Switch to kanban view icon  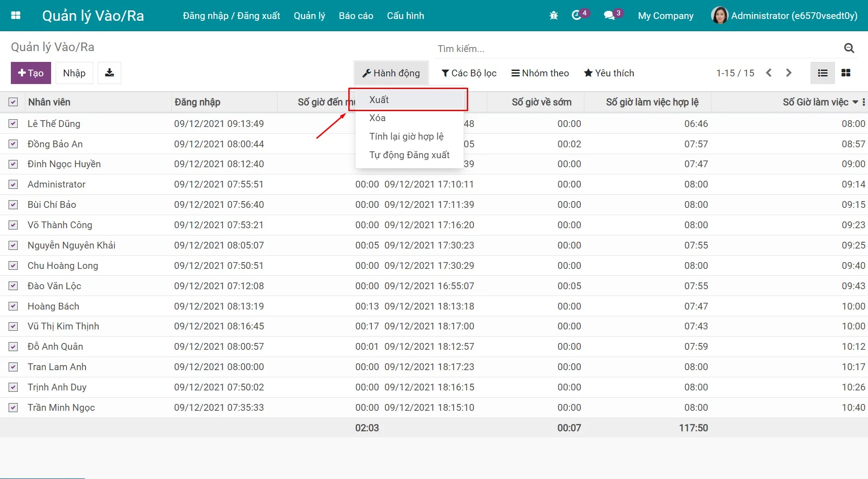coord(846,73)
